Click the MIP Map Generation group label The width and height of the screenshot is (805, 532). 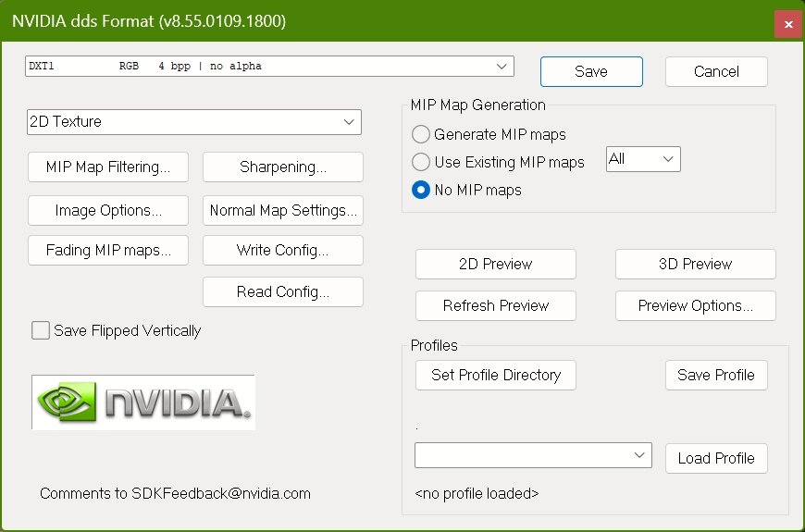pyautogui.click(x=478, y=105)
